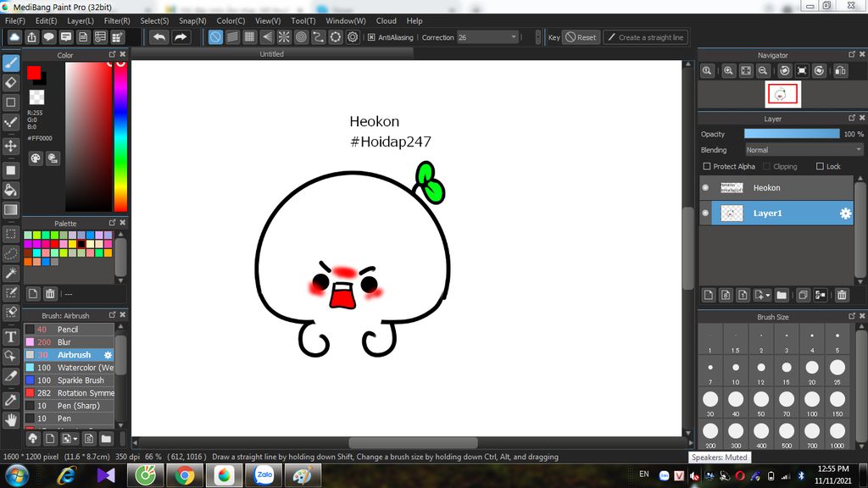Turn snap off icon
Screen dimensions: 868x488
[x=215, y=37]
